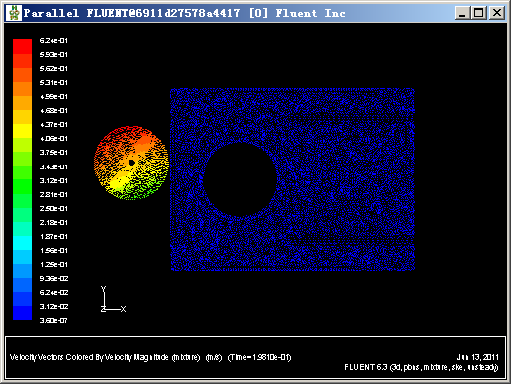Click the black dot at the colored sphere's center
Screen dimensions: 512x384
pos(131,163)
